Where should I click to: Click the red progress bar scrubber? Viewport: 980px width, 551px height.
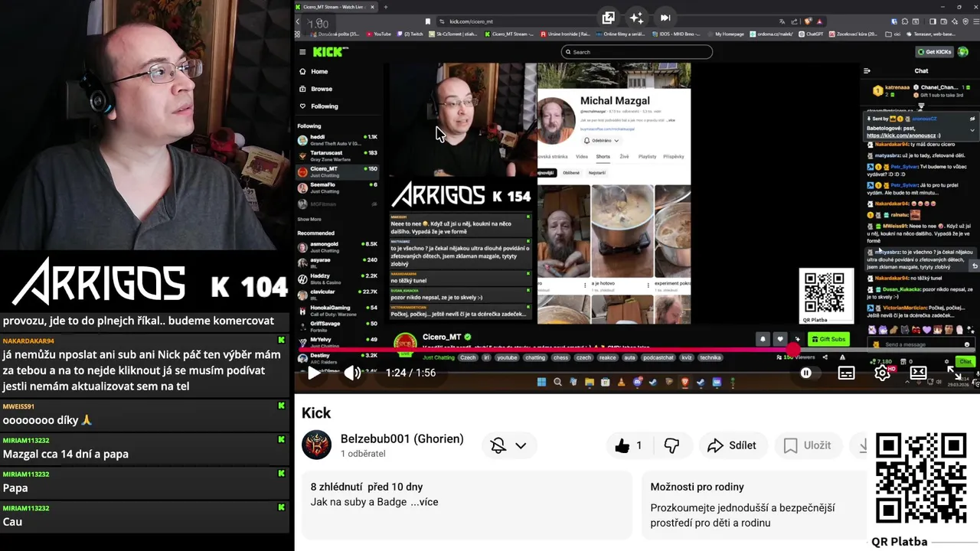(x=793, y=350)
